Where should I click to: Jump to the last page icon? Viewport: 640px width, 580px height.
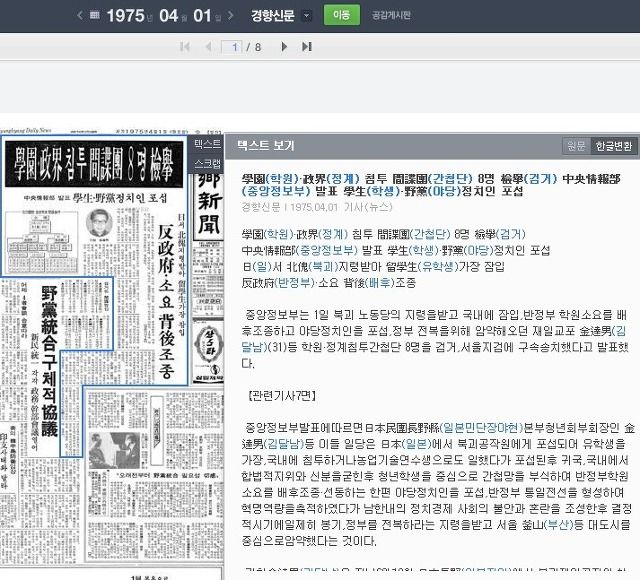click(307, 47)
